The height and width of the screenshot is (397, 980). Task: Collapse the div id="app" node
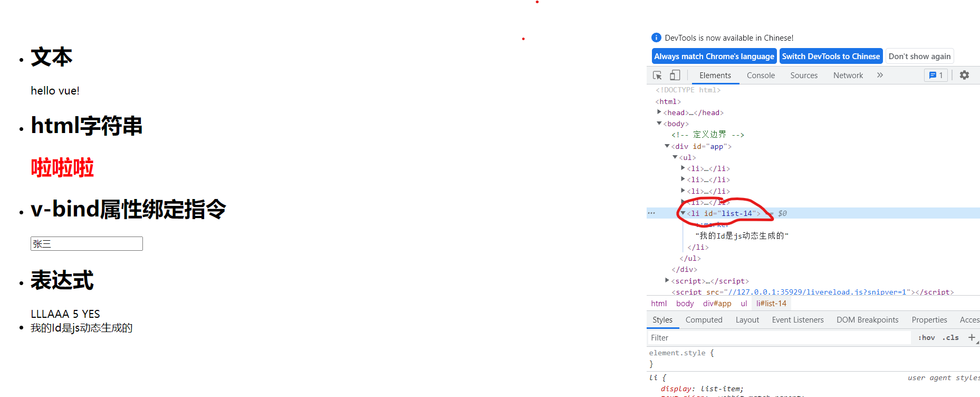point(667,146)
